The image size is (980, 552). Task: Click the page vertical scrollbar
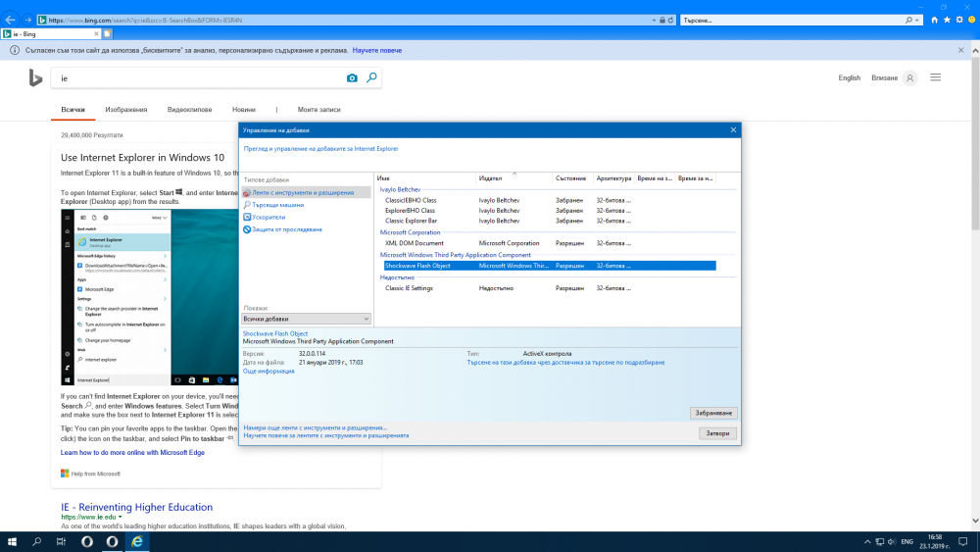click(x=975, y=285)
